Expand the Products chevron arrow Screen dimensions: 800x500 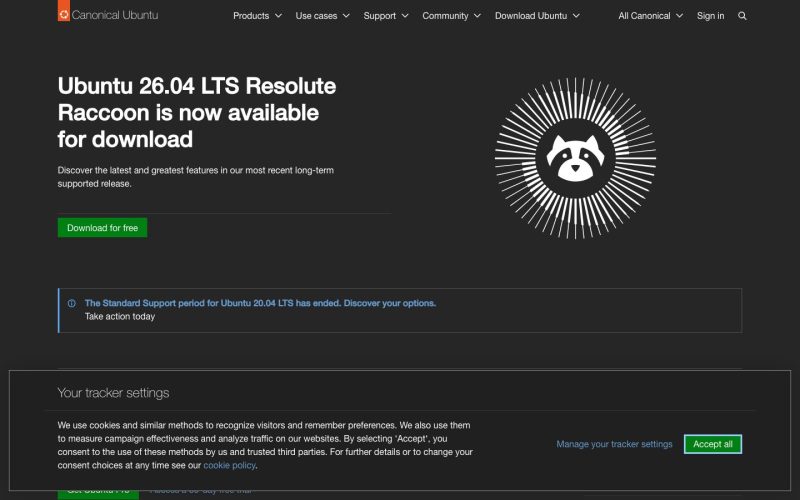(x=278, y=16)
